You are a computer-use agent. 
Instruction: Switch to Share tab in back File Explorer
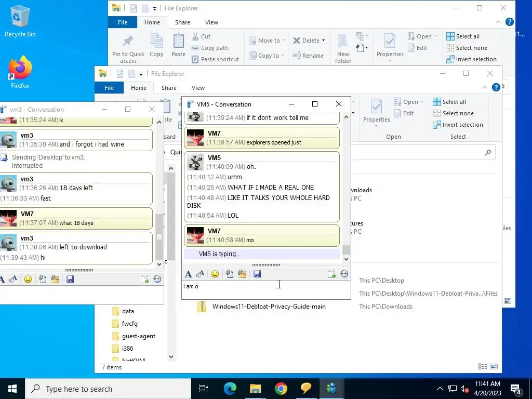[x=182, y=22]
